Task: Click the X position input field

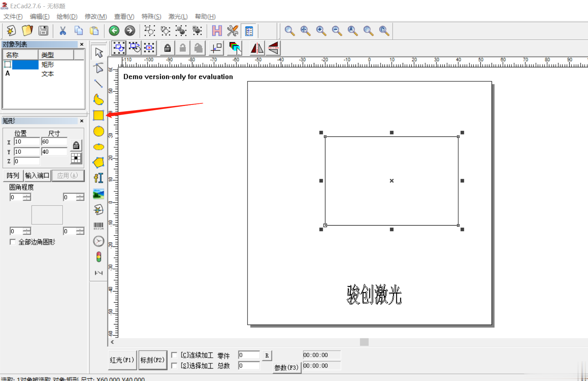Action: [x=27, y=142]
